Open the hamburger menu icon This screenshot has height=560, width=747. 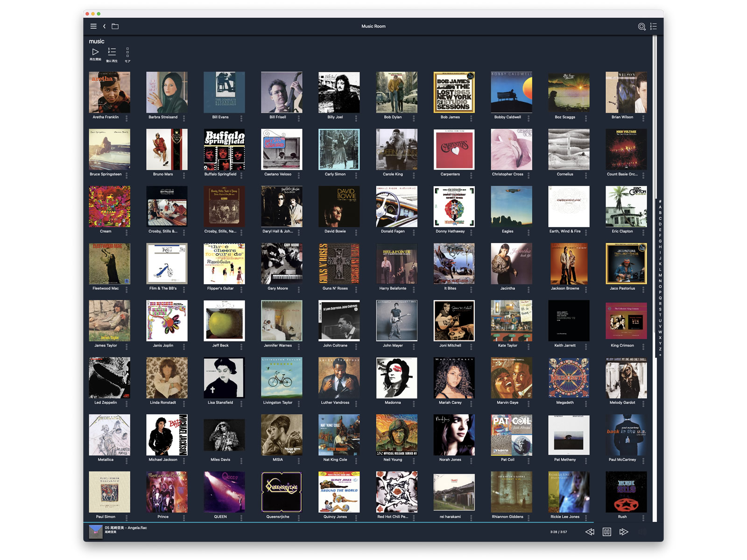click(93, 27)
